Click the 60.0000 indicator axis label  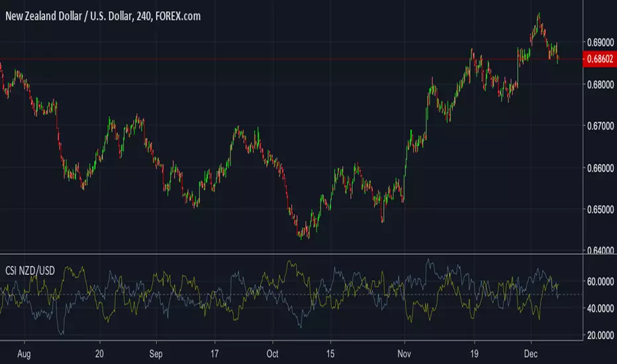(600, 281)
